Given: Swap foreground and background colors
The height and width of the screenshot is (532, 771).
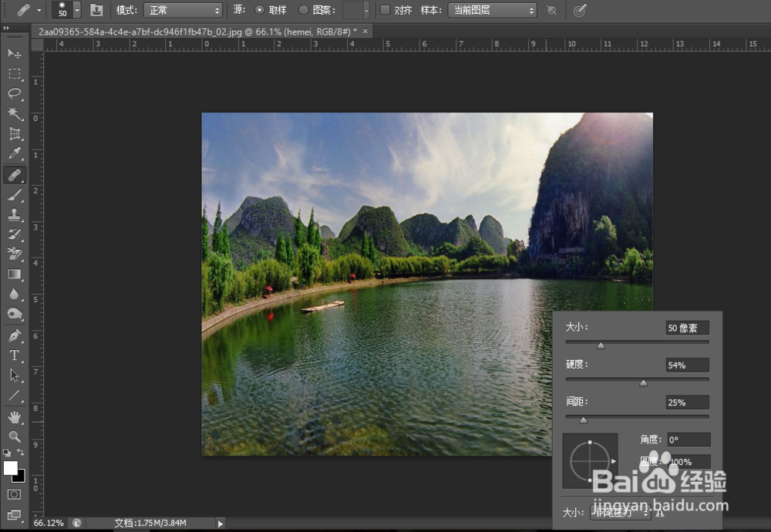Looking at the screenshot, I should [21, 451].
